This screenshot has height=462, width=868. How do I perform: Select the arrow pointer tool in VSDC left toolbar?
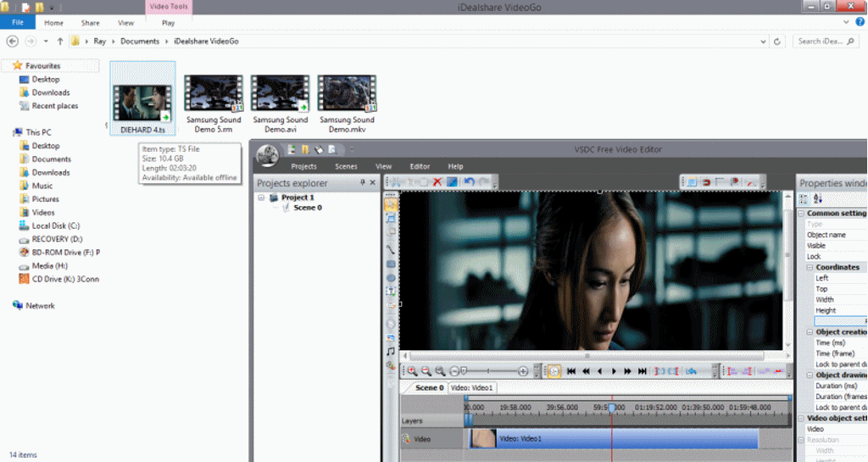coord(391,204)
